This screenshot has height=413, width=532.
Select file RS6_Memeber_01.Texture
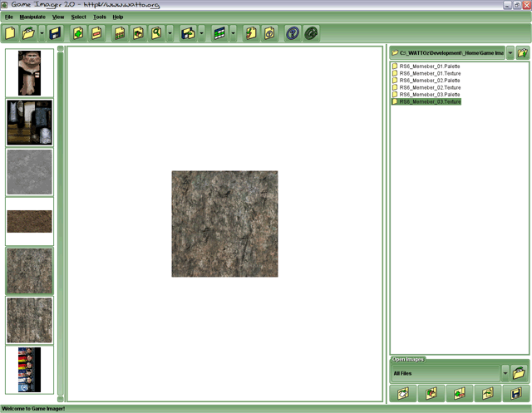coord(426,73)
